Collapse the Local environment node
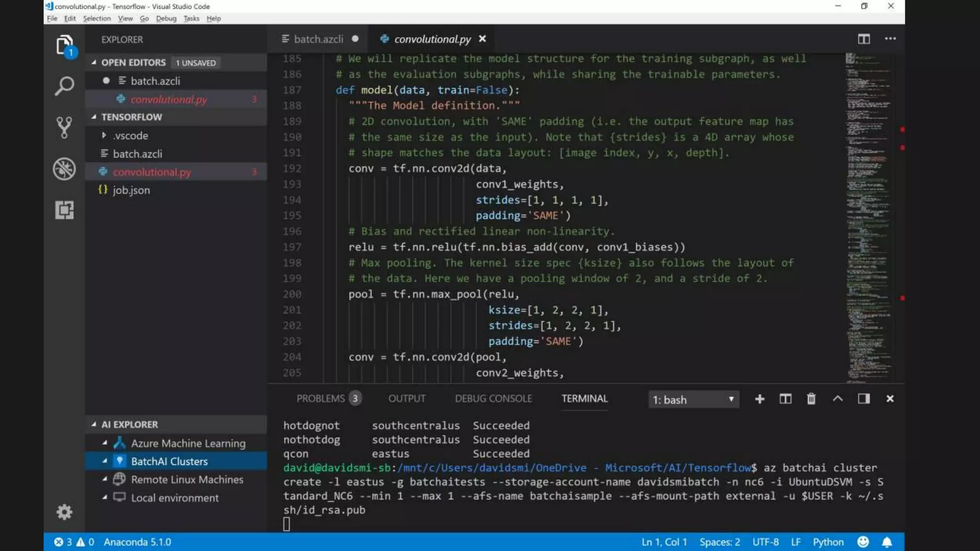Image resolution: width=980 pixels, height=551 pixels. pos(105,497)
